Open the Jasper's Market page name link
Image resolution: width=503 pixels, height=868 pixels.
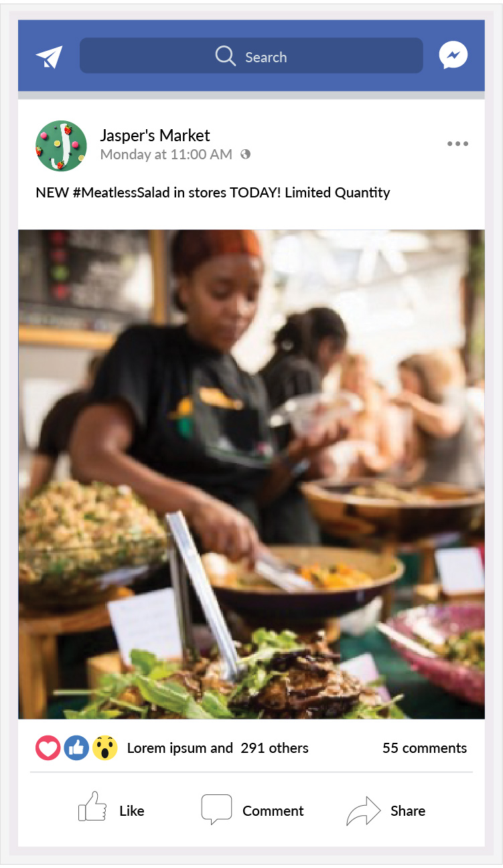point(155,135)
